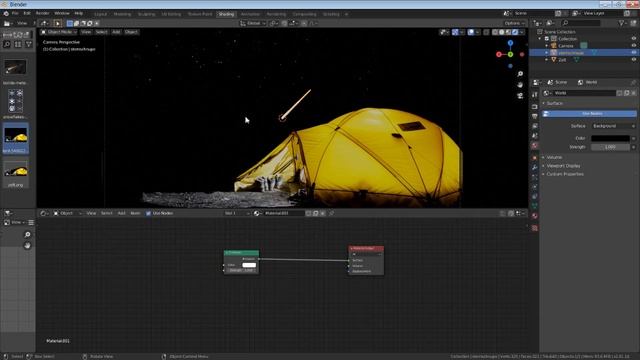Open the World properties tab icon

tap(535, 146)
